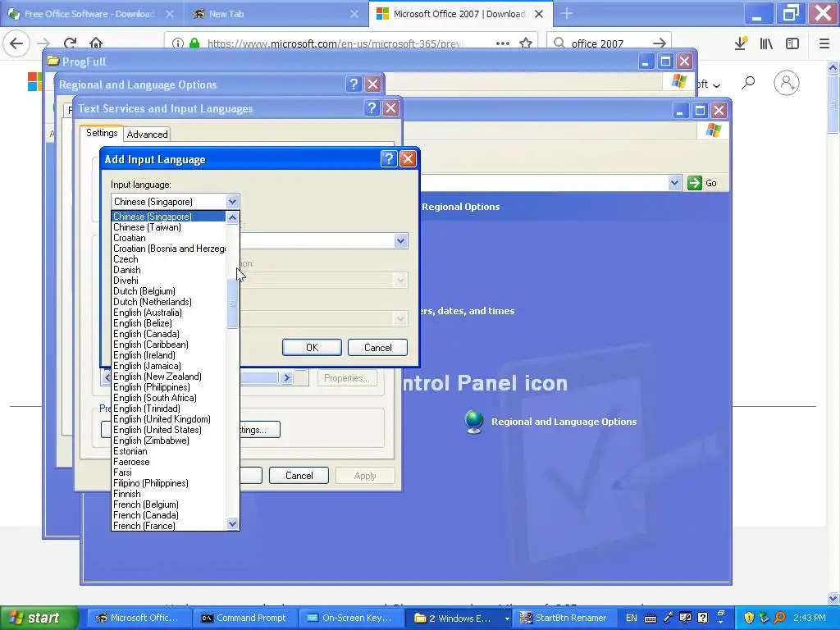
Task: Expand the keyboard layout dropdown
Action: tap(400, 241)
